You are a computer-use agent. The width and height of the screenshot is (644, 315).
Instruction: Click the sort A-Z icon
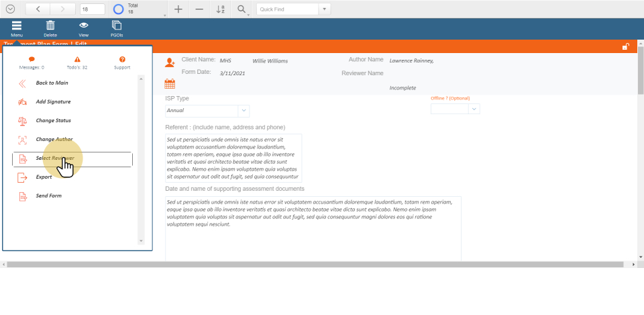(220, 9)
